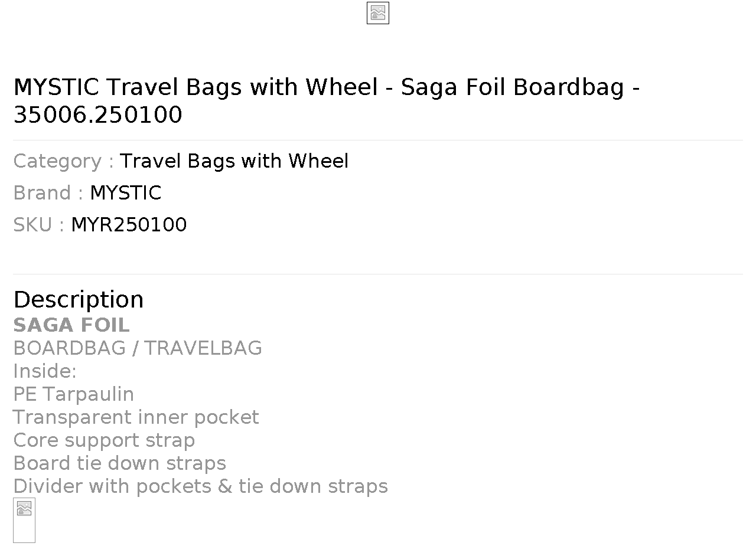Click the bold SAGA FOIL text

(71, 325)
